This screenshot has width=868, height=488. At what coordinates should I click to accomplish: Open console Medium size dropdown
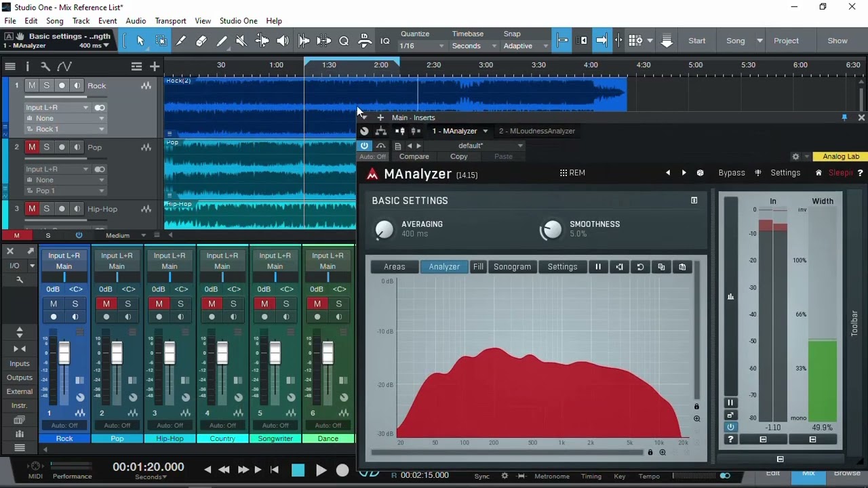tap(125, 235)
